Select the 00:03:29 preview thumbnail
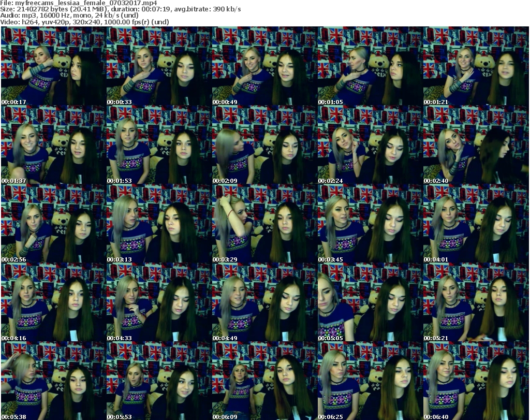The width and height of the screenshot is (530, 420). pos(264,224)
